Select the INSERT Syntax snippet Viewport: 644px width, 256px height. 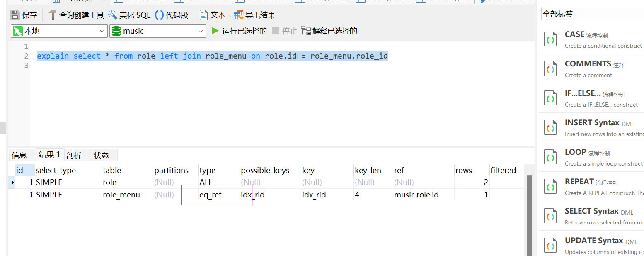[x=591, y=128]
